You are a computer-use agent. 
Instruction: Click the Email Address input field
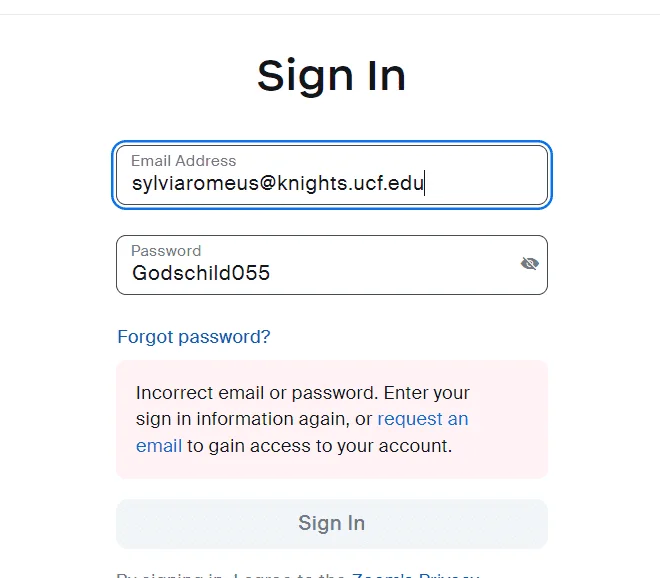(x=332, y=175)
